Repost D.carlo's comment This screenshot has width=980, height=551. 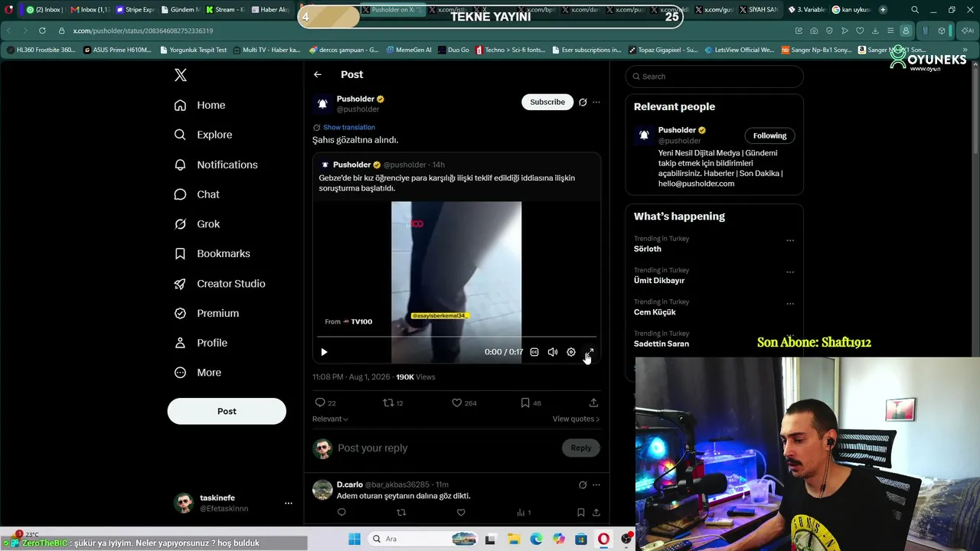tap(401, 513)
